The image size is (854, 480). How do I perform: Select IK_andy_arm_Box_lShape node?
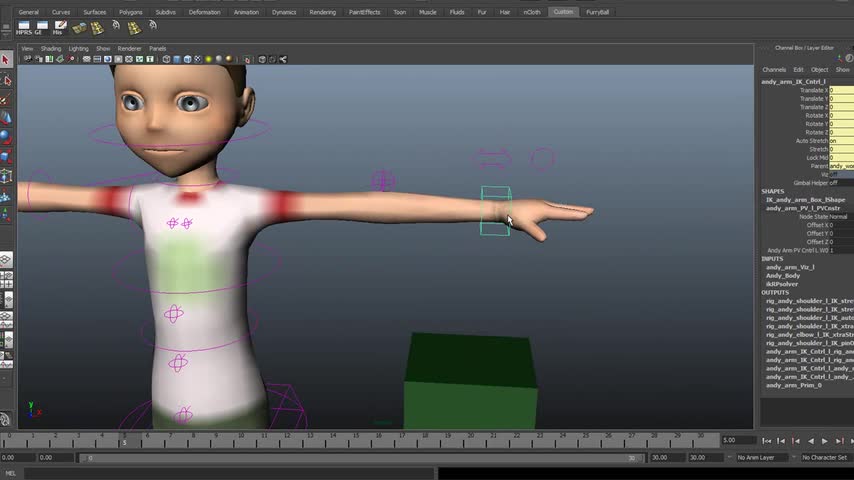pos(806,200)
